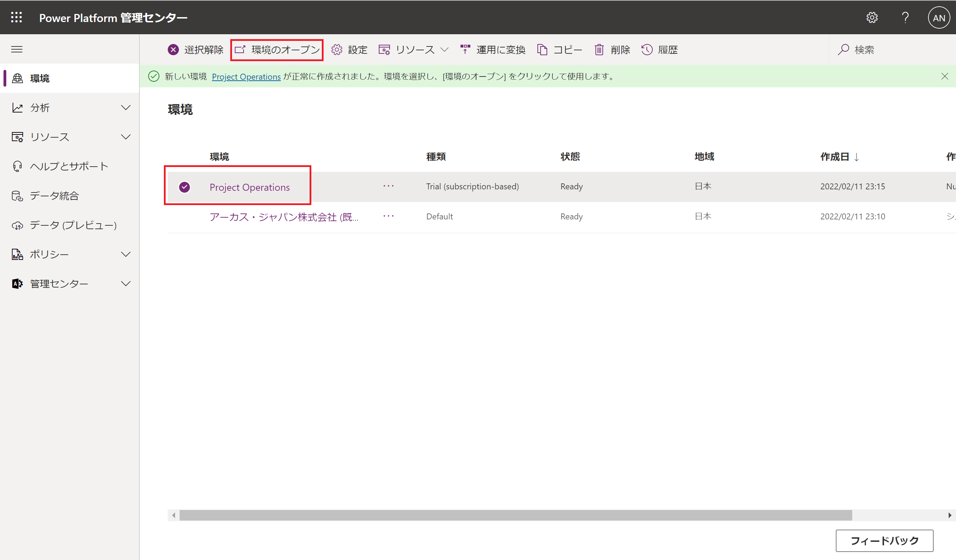The image size is (956, 560).
Task: Expand 分析 in the left navigation
Action: [70, 108]
